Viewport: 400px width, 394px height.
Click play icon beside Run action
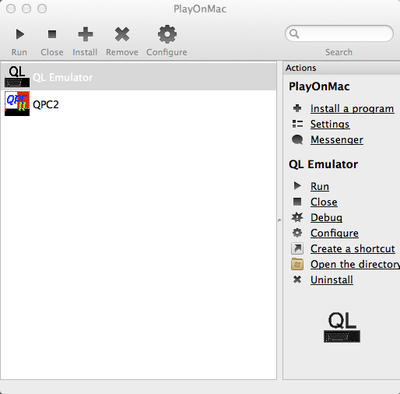click(297, 186)
